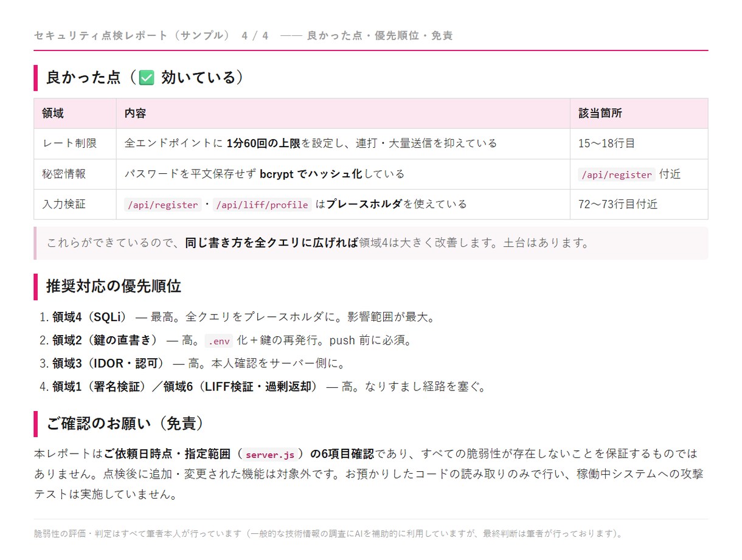Click the footer note starting '脆弱性の評価・判定'
The image size is (742, 560).
click(x=329, y=534)
